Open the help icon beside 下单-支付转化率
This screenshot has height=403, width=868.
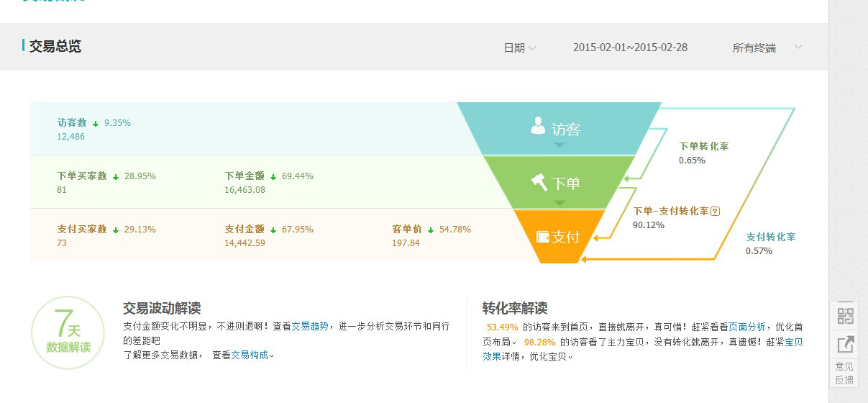coord(715,212)
